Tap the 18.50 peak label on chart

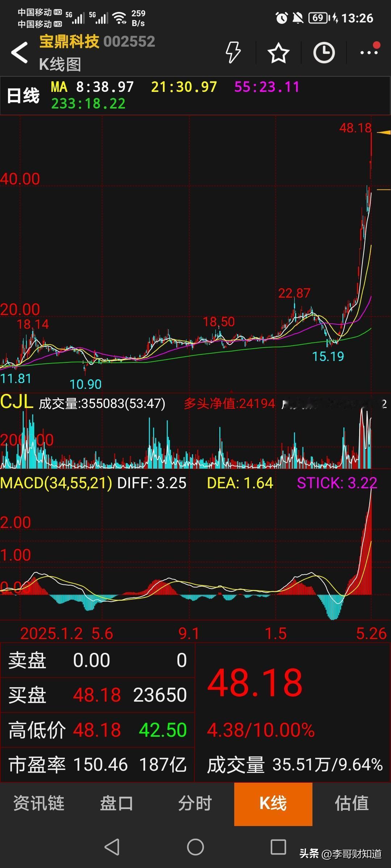click(x=219, y=322)
